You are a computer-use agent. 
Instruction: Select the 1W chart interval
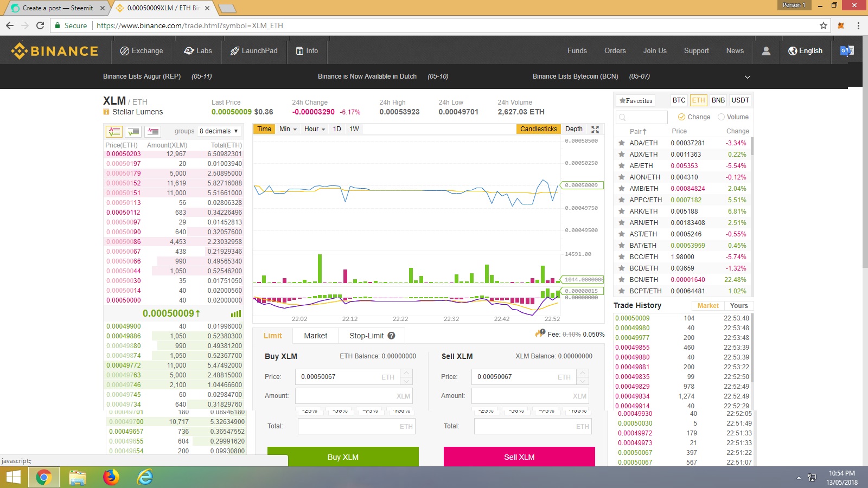tap(354, 129)
